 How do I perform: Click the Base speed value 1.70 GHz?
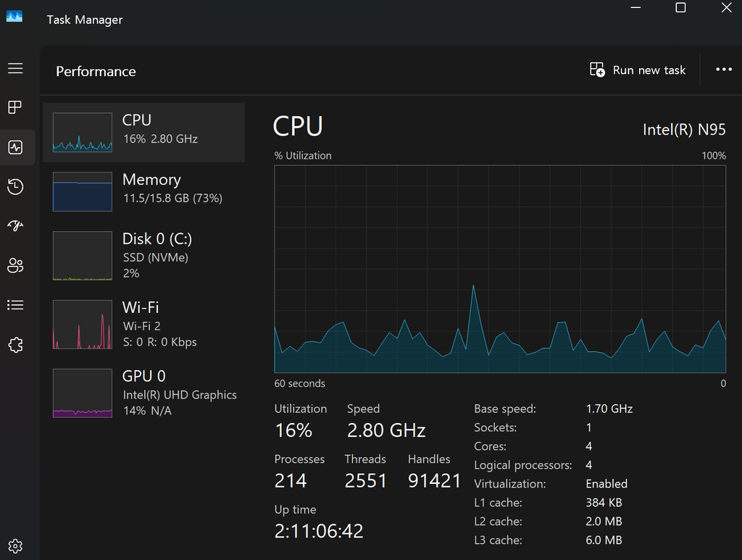pos(609,409)
